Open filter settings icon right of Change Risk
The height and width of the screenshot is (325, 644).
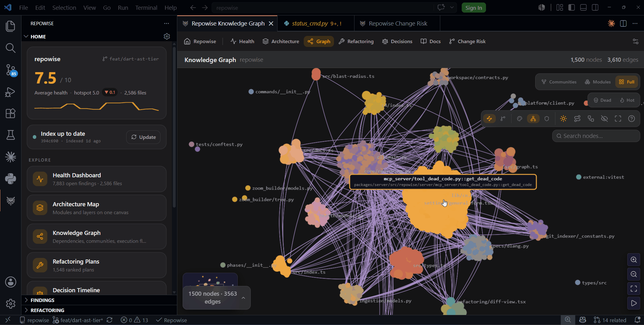635,42
